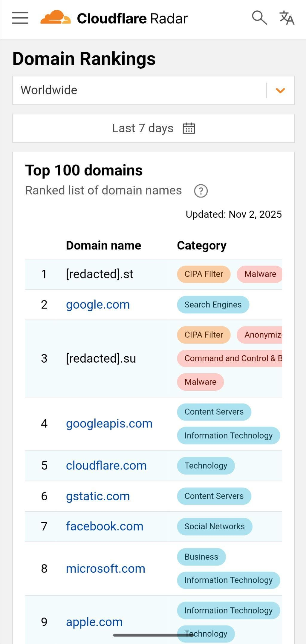
Task: Open the microsoft.com domain link
Action: point(105,569)
